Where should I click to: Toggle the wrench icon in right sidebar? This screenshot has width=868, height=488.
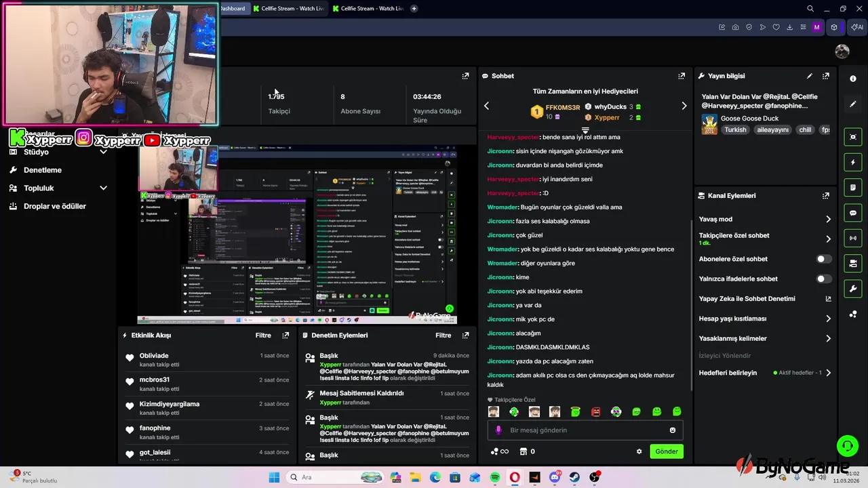click(853, 289)
